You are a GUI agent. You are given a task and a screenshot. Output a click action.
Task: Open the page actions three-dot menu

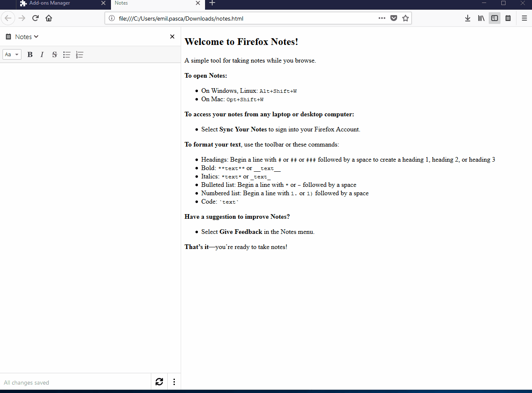click(382, 18)
